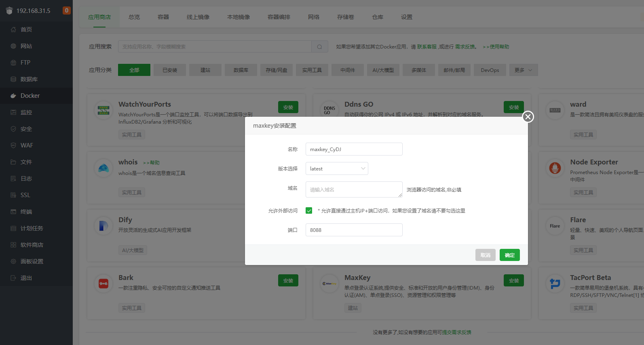Screen dimensions: 644x345
Task: Click the Flare app icon
Action: [555, 225]
